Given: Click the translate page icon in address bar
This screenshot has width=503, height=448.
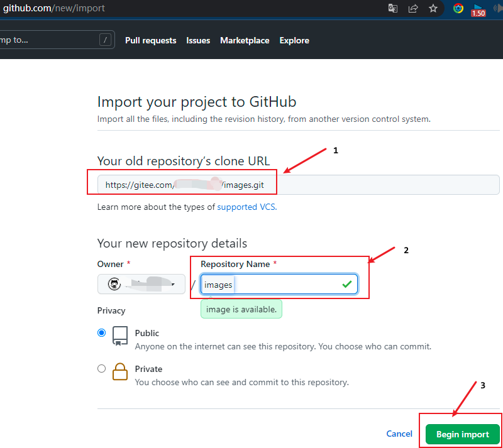Looking at the screenshot, I should pos(392,8).
